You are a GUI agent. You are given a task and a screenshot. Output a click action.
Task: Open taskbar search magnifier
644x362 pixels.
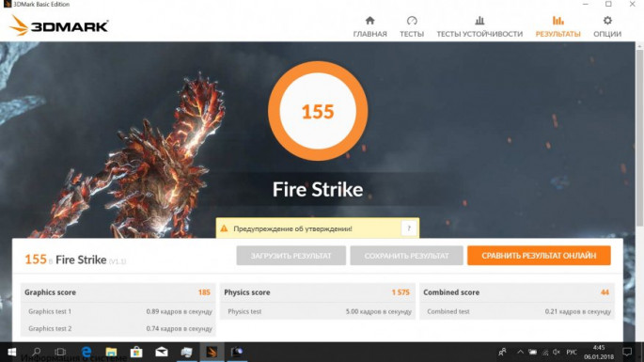coord(36,353)
